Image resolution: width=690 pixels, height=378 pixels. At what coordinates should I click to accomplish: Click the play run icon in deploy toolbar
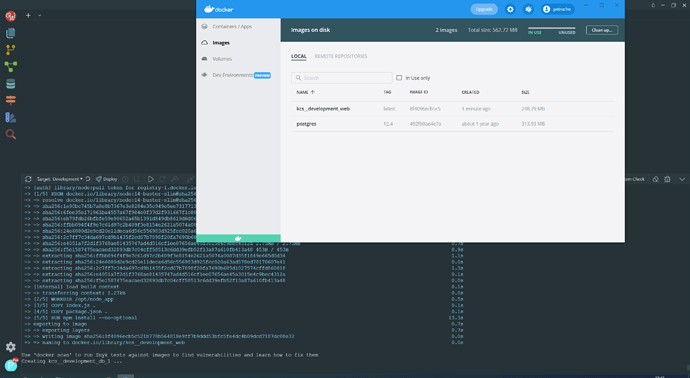151,179
